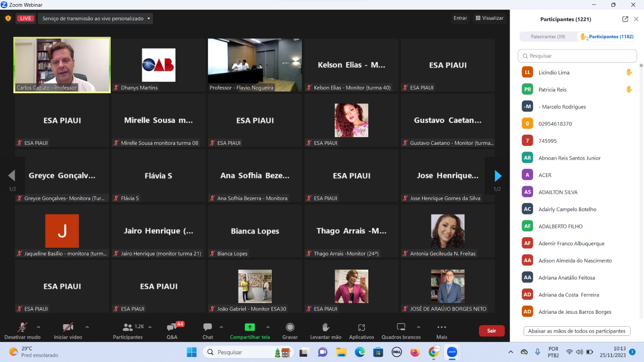Pop out the participants panel

click(x=625, y=19)
